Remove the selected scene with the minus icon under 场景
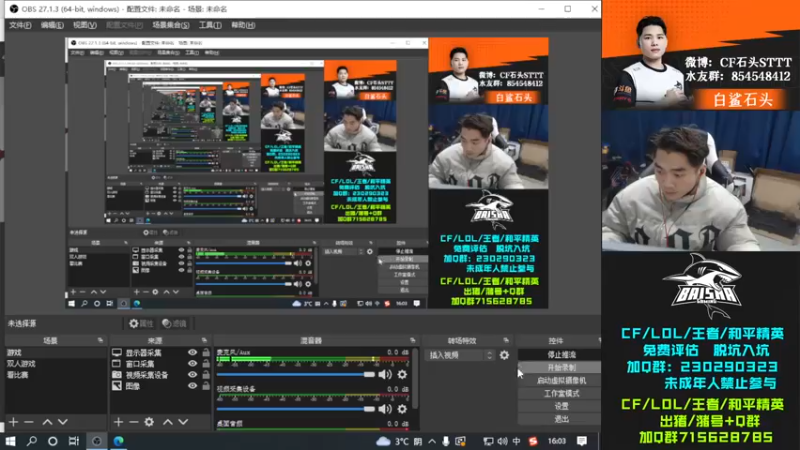 [29, 422]
